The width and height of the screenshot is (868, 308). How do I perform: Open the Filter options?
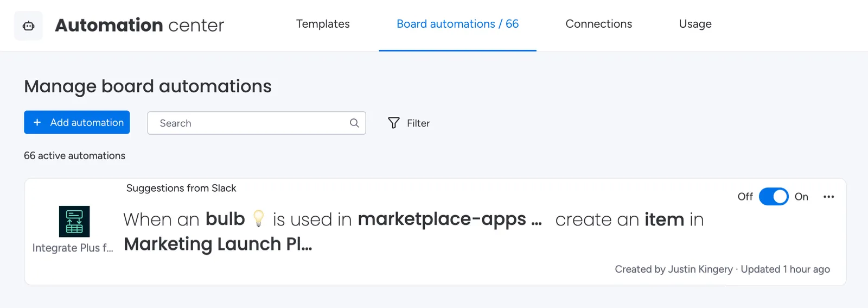(409, 123)
